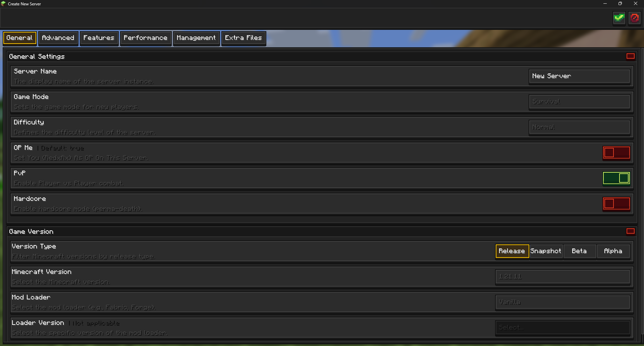The height and width of the screenshot is (346, 644).
Task: Select the Snapshot version type
Action: tap(546, 251)
